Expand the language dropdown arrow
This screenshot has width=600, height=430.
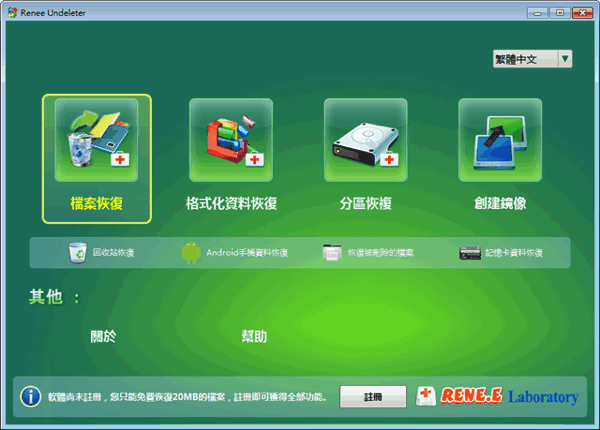565,59
